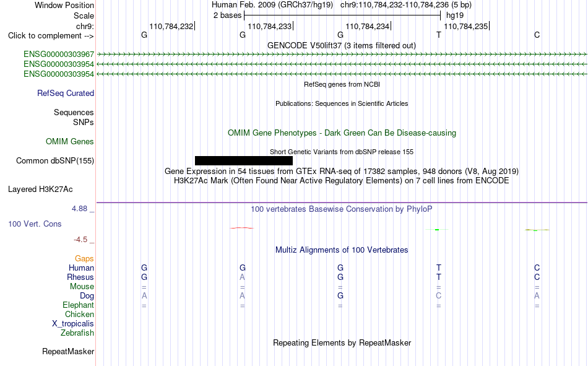
Task: Click the H3K27Ac Mark ENCODE track title
Action: pos(342,181)
